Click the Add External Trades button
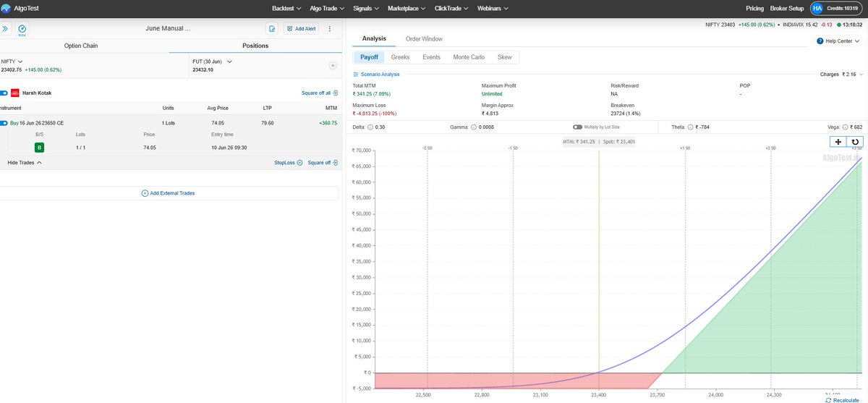 point(168,193)
